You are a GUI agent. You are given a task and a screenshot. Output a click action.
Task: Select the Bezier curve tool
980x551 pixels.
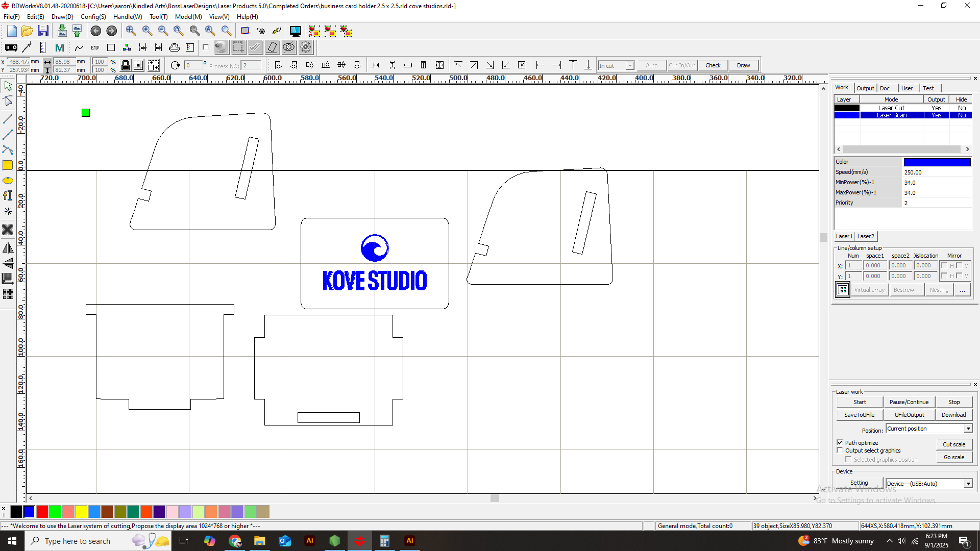tap(8, 149)
